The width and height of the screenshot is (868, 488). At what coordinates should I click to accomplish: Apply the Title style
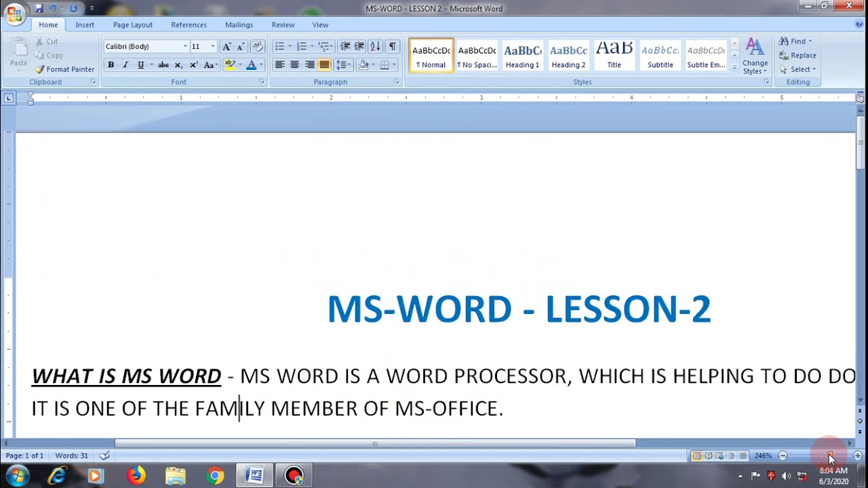(614, 55)
